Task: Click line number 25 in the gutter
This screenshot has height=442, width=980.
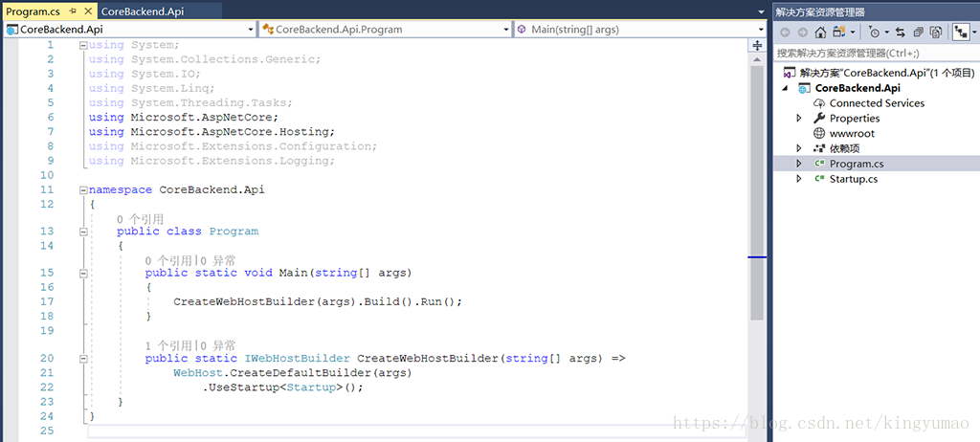Action: point(47,431)
